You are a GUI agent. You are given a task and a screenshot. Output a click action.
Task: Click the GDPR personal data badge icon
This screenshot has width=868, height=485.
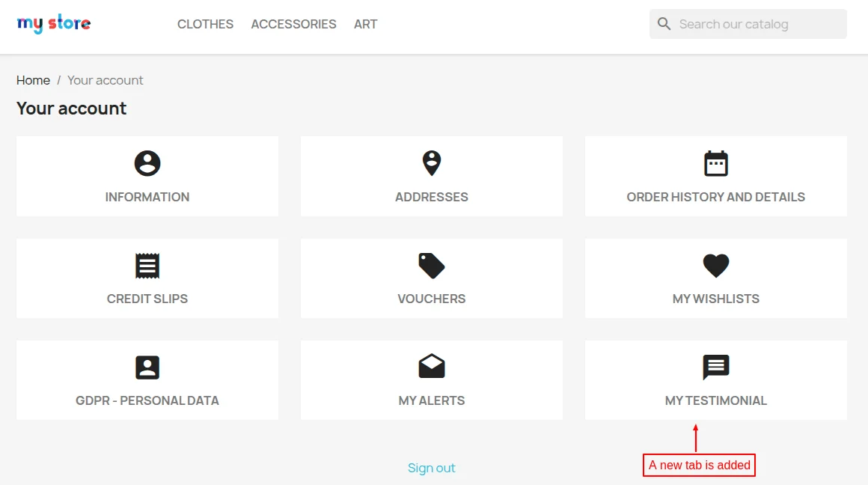(x=147, y=367)
